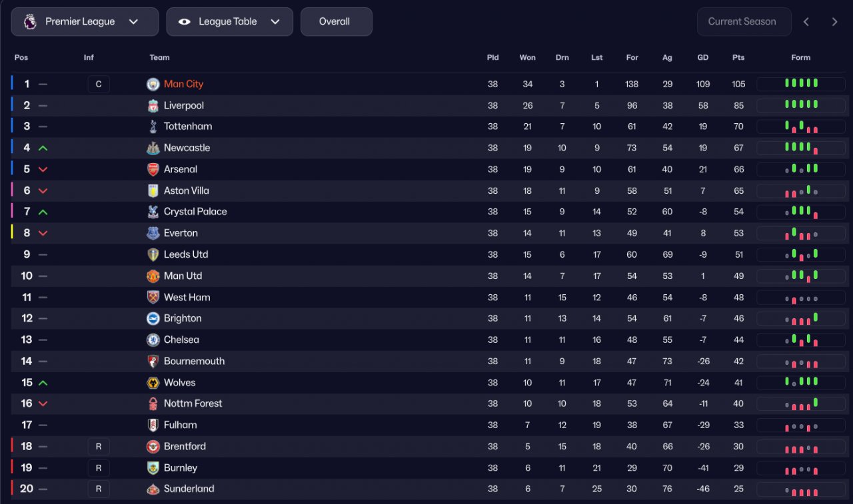Screen dimensions: 853x504
Task: Click the R relegation badge for Brentford
Action: (x=99, y=446)
